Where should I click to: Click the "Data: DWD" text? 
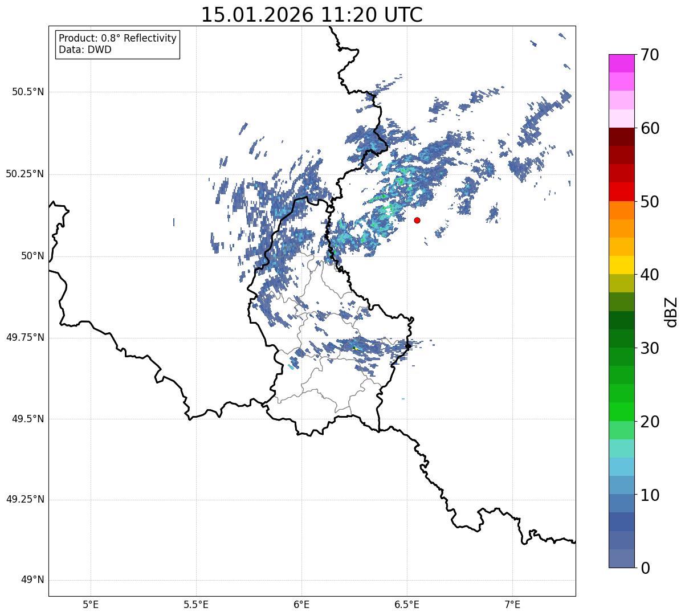(x=85, y=50)
